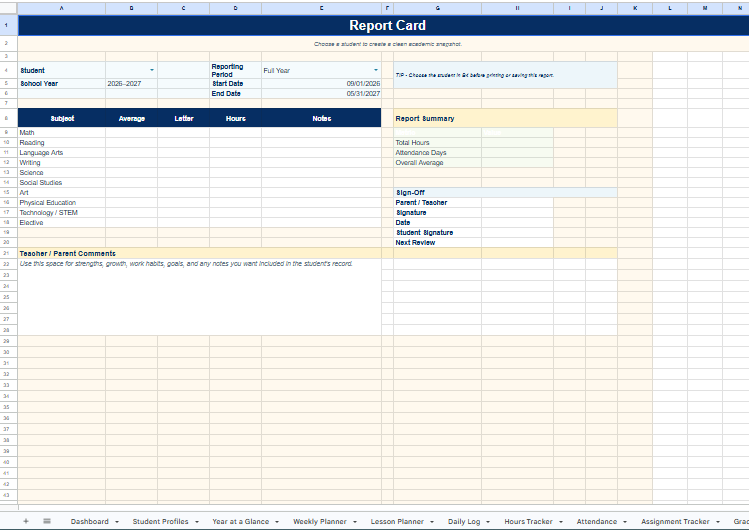The image size is (749, 530).
Task: Open the all sheets list icon
Action: (47, 521)
